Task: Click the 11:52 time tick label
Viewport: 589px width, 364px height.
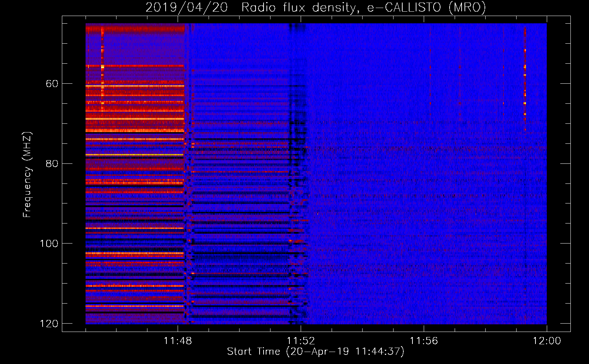Action: point(301,341)
